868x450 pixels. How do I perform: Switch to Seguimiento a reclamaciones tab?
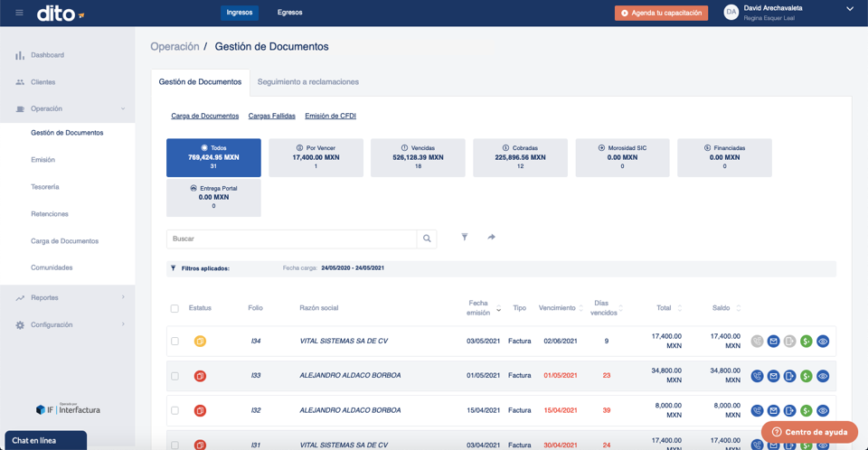point(307,82)
